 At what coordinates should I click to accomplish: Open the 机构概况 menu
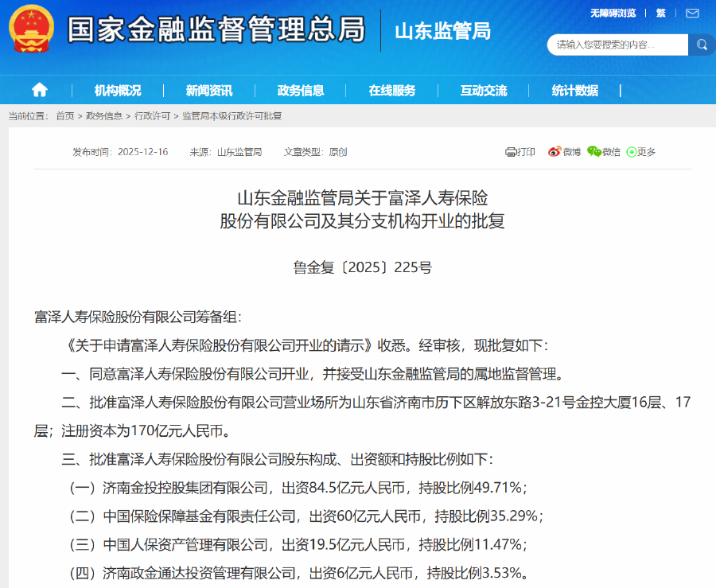(118, 91)
